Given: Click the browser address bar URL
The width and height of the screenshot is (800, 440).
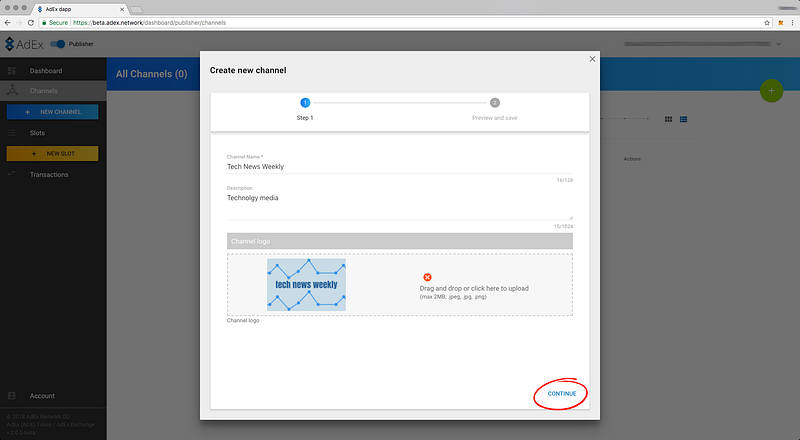Looking at the screenshot, I should pyautogui.click(x=149, y=22).
